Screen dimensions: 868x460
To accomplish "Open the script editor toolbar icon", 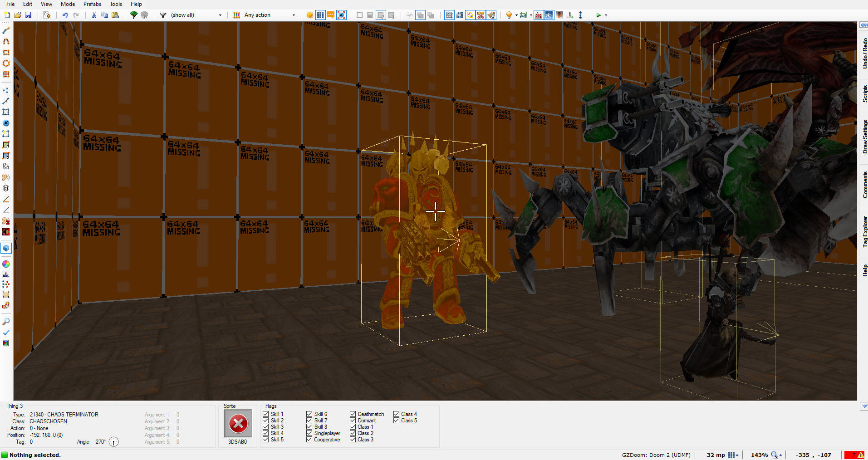I will (x=47, y=15).
